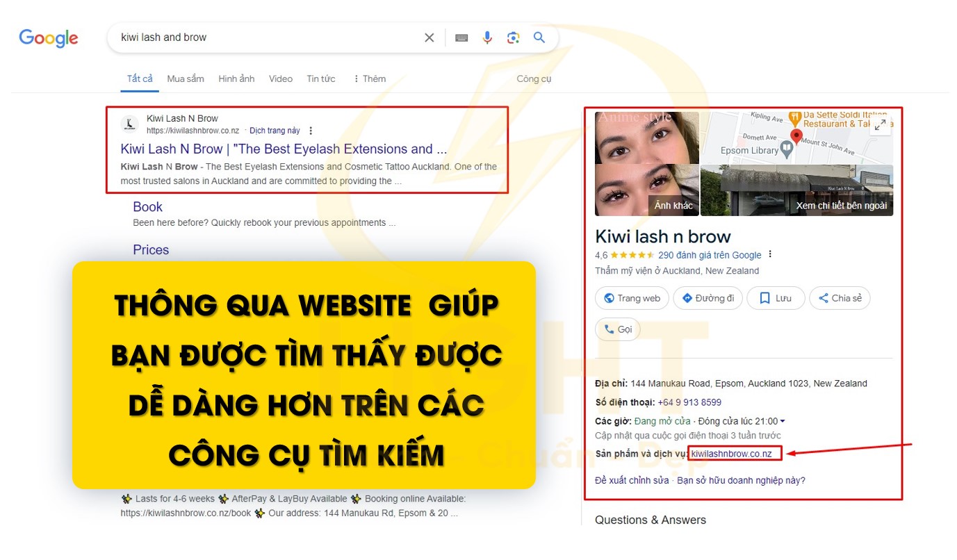Click the magnifying glass search icon
Screen dimensions: 957x560
click(539, 38)
